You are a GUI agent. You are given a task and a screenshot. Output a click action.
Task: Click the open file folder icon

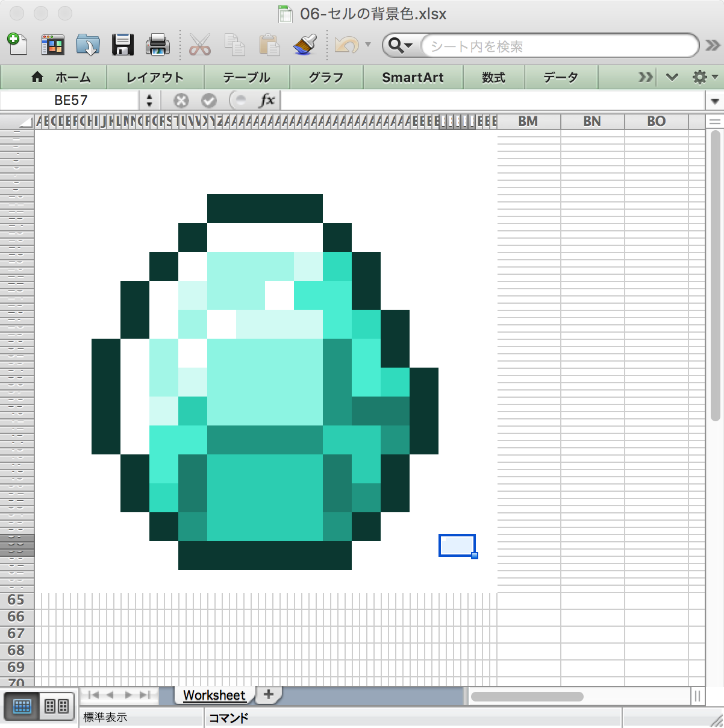coord(88,45)
